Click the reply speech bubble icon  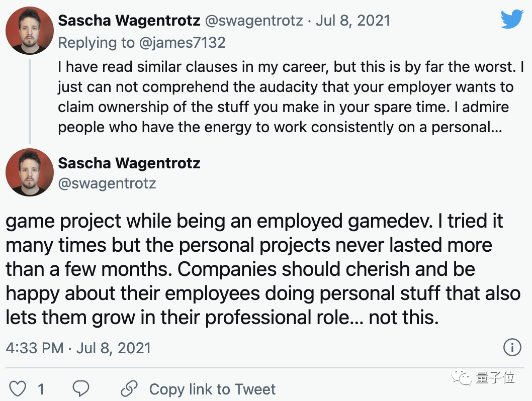(81, 388)
